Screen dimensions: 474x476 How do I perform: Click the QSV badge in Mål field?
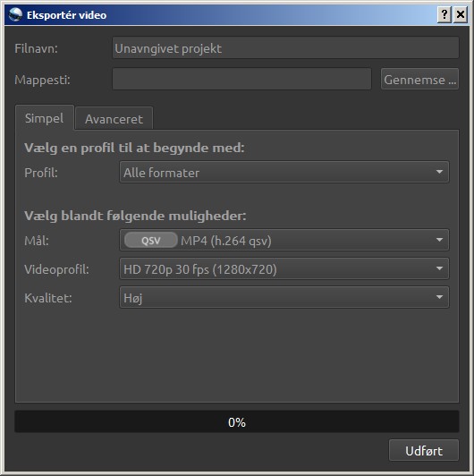click(150, 240)
